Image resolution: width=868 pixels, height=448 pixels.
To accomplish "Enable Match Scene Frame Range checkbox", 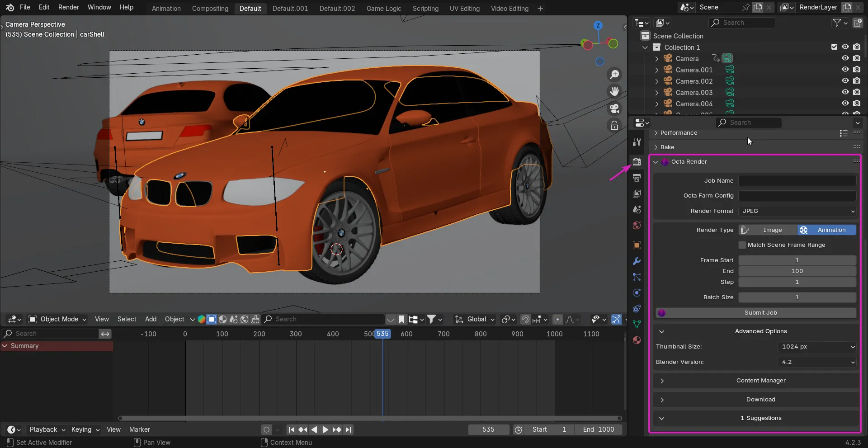I will pos(742,245).
